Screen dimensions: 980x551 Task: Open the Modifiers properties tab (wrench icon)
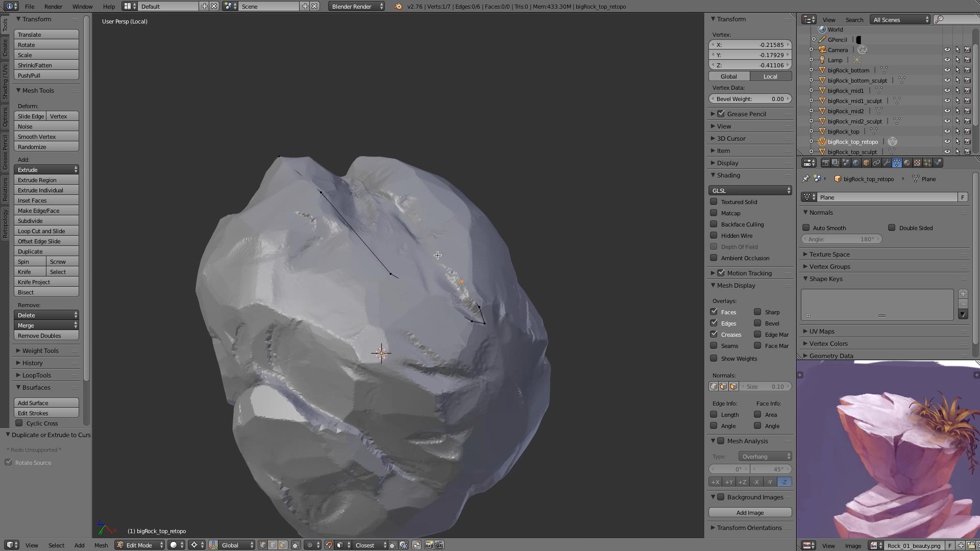pyautogui.click(x=887, y=163)
